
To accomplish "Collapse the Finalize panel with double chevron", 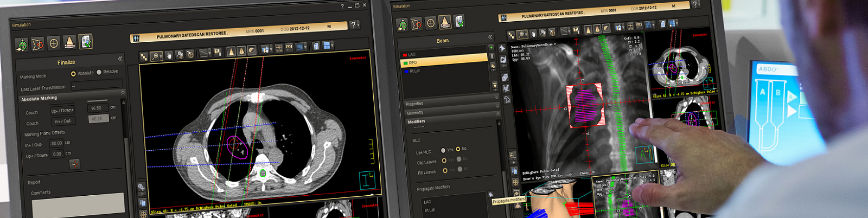I will click(120, 59).
